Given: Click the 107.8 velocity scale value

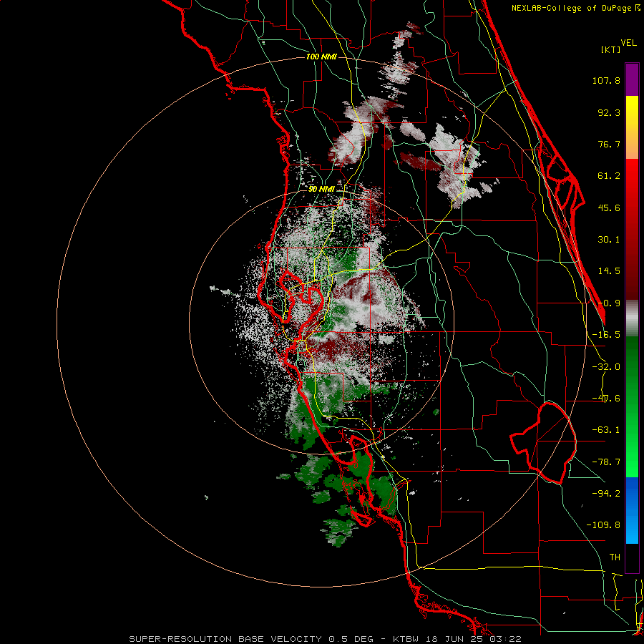Looking at the screenshot, I should pos(606,80).
